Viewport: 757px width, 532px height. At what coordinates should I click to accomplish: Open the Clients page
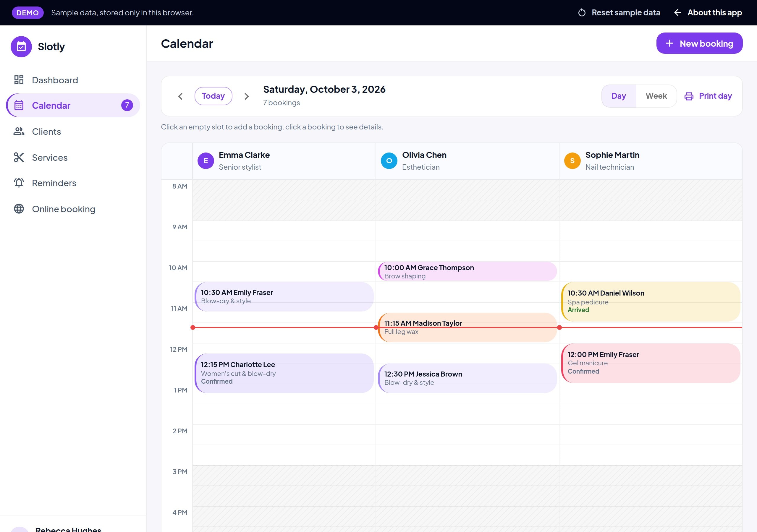(x=73, y=132)
